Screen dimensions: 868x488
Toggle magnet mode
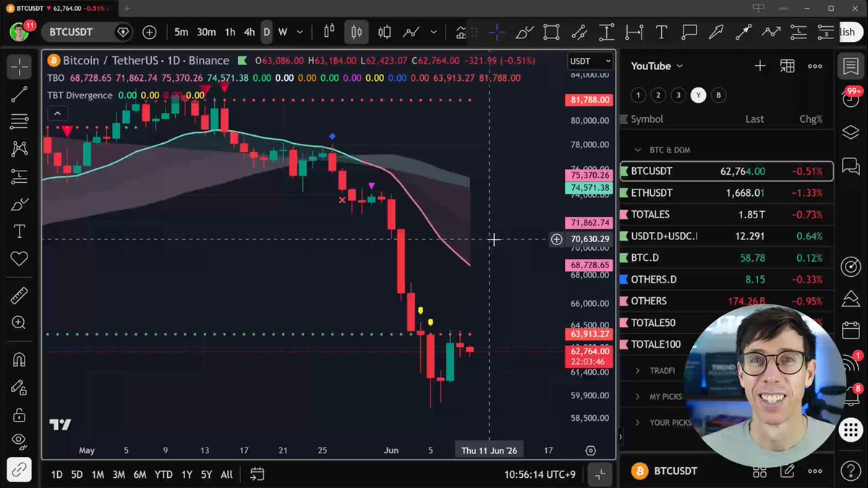(20, 359)
